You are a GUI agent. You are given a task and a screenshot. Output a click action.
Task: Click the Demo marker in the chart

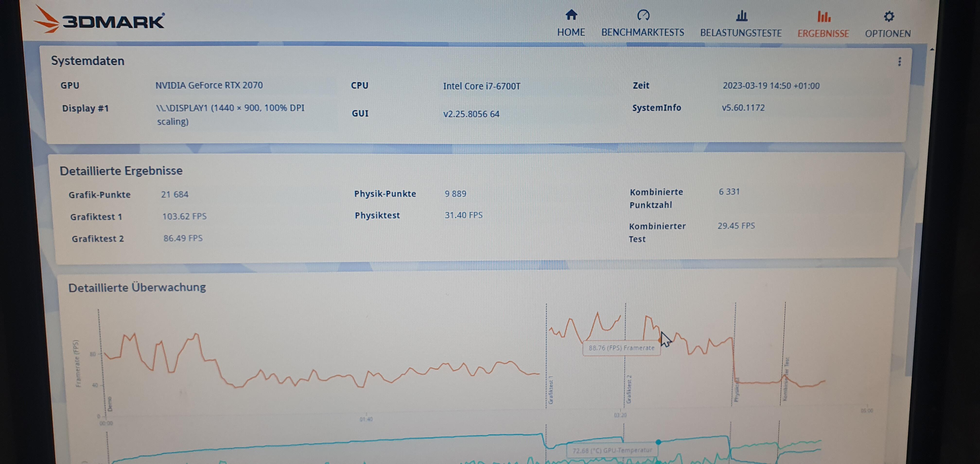[110, 403]
